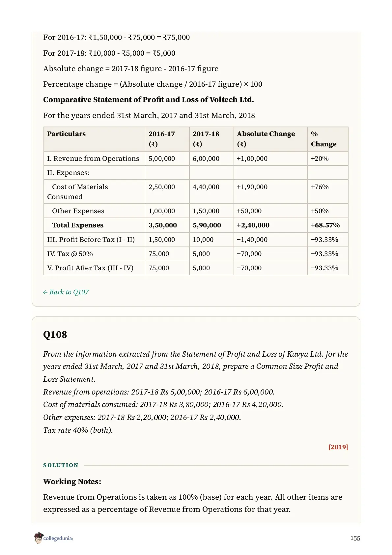This screenshot has height=555, width=392.
Task: Click the Q108 question heading
Action: pos(55,335)
